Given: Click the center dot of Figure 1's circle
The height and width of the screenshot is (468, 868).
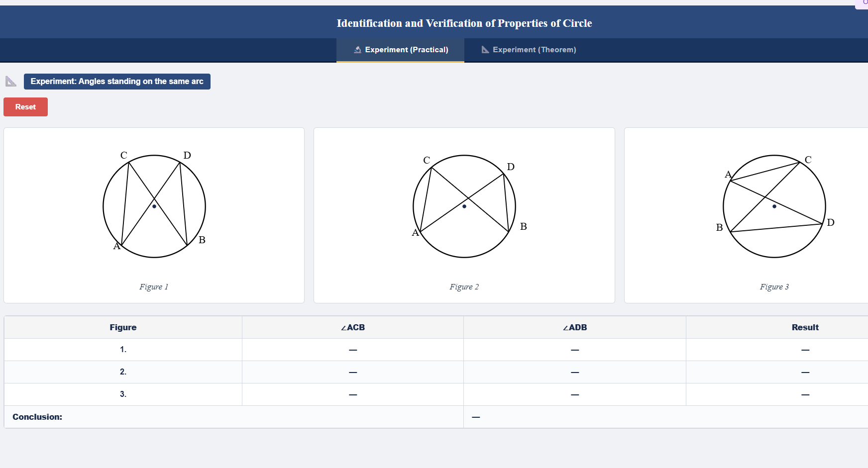Looking at the screenshot, I should (154, 206).
